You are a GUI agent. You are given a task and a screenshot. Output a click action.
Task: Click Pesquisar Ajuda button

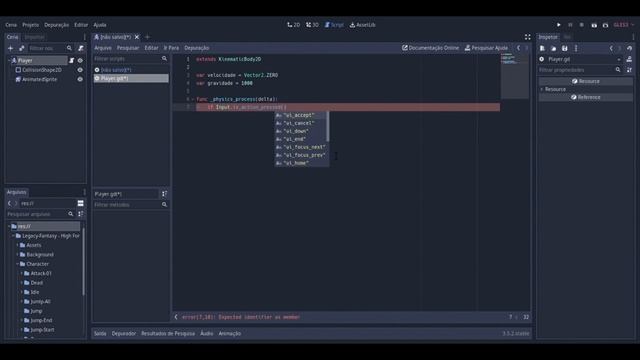pyautogui.click(x=486, y=48)
